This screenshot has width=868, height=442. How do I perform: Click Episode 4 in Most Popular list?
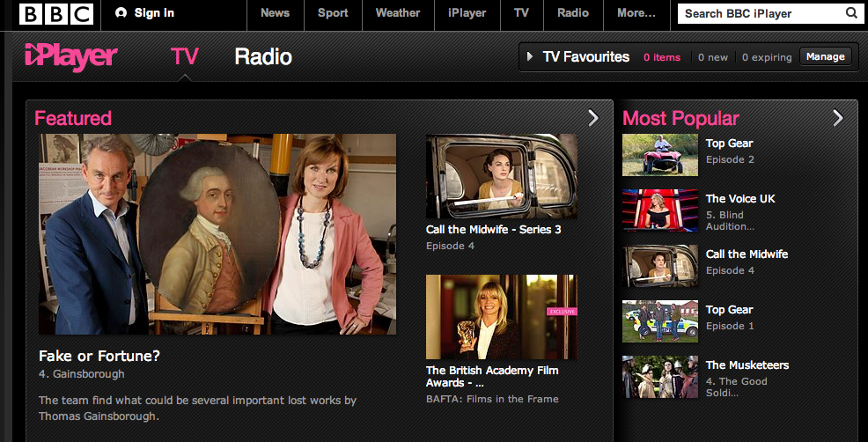tap(730, 270)
